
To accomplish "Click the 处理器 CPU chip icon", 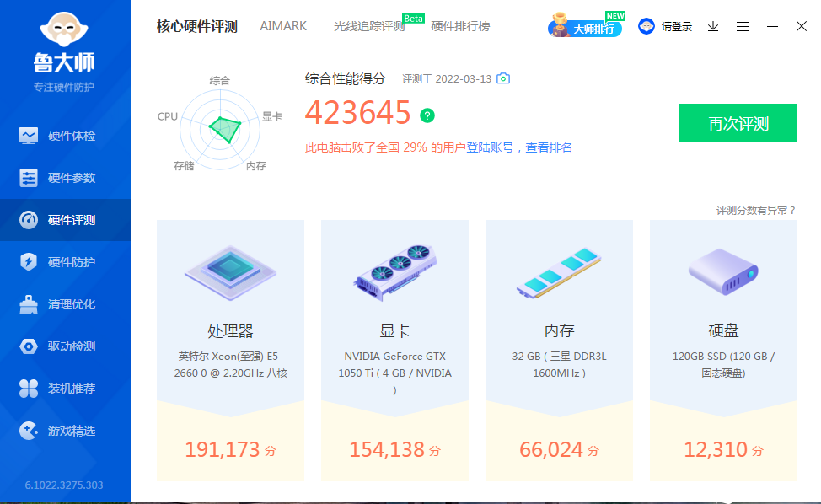I will click(230, 272).
